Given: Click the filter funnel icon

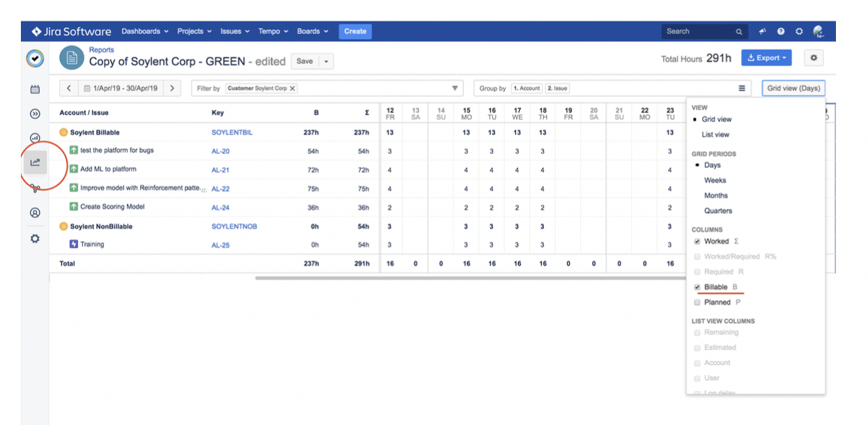Looking at the screenshot, I should click(455, 88).
